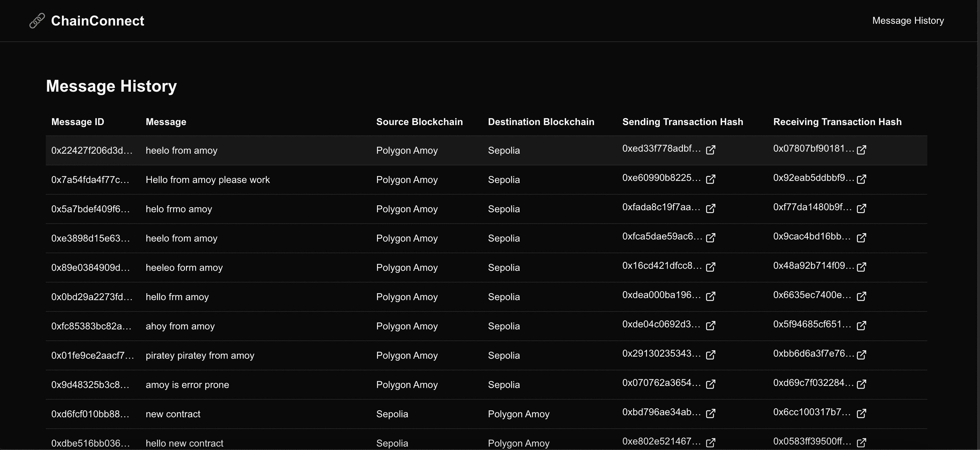Viewport: 980px width, 450px height.
Task: Click the Message History page heading
Action: pyautogui.click(x=111, y=86)
